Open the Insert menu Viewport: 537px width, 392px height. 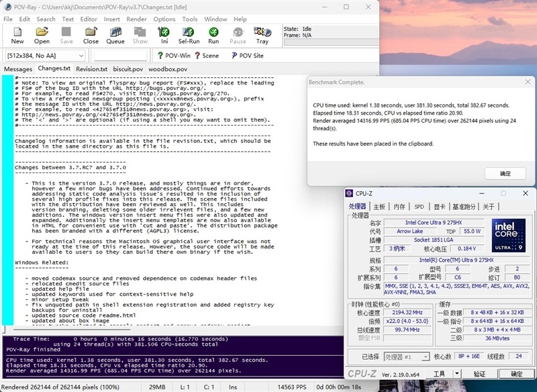coord(111,19)
